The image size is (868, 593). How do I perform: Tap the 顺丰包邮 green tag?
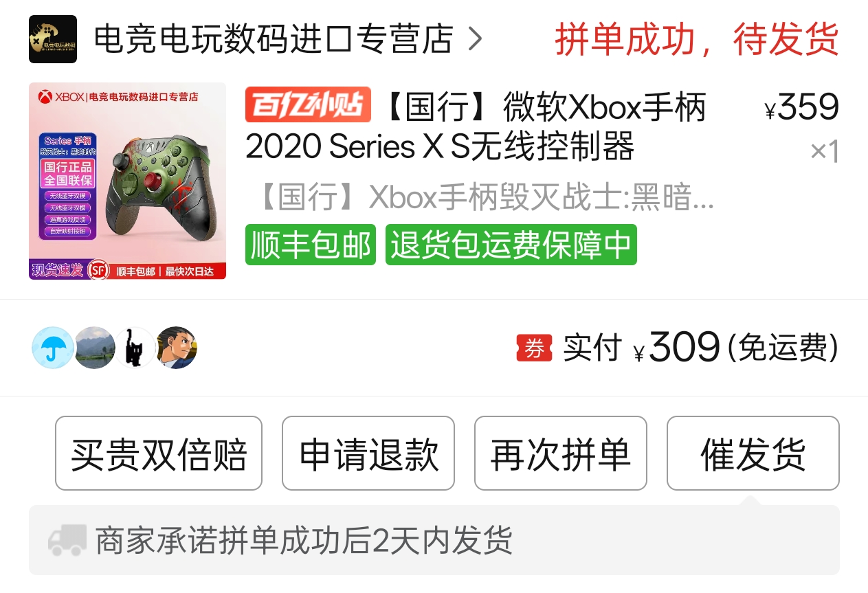pyautogui.click(x=311, y=245)
